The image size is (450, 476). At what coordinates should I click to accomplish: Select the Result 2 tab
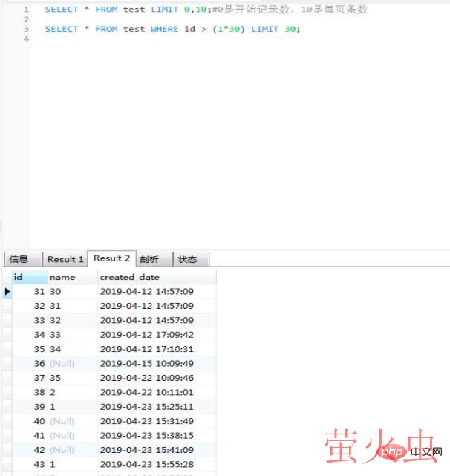click(x=111, y=258)
